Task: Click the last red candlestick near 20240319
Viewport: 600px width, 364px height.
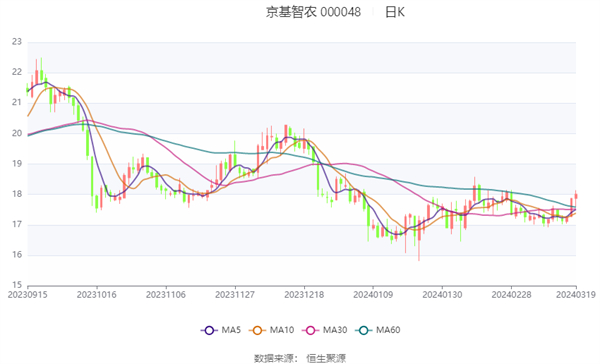Action: point(576,196)
